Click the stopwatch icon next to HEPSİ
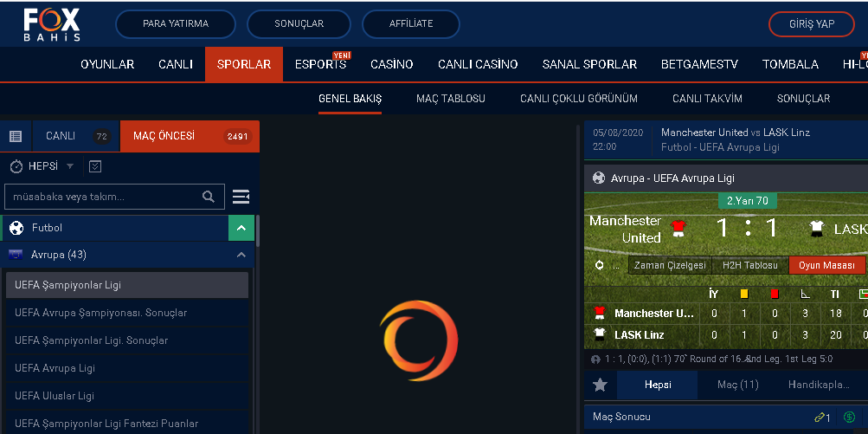 (16, 166)
